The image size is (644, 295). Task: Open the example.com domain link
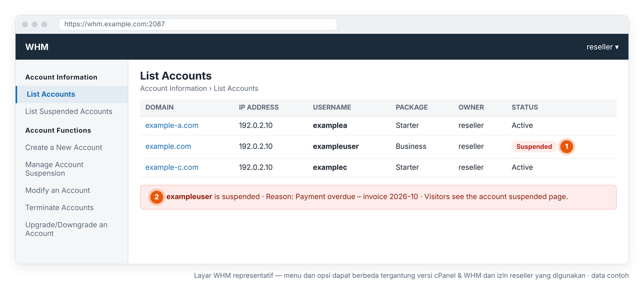[168, 146]
